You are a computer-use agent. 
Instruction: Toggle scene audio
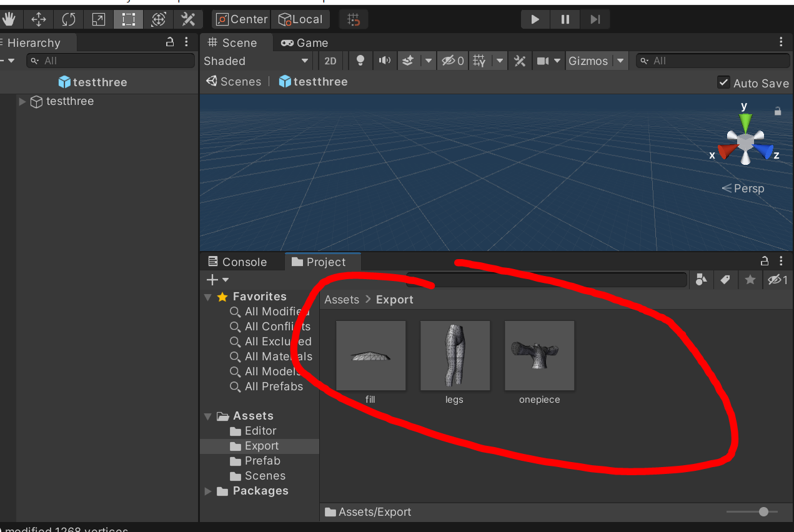(x=385, y=61)
